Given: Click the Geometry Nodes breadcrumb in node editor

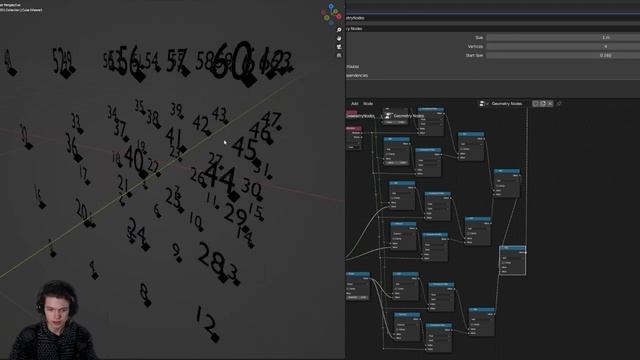Looking at the screenshot, I should [x=408, y=116].
